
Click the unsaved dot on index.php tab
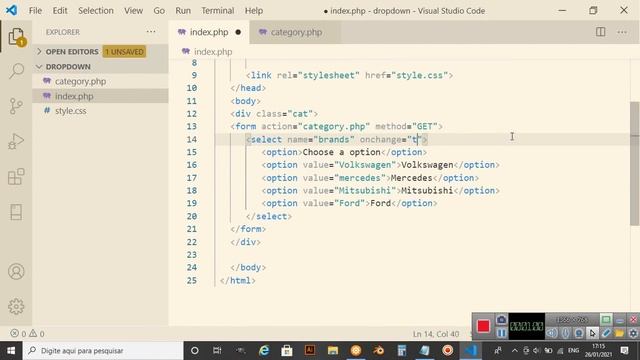tap(238, 32)
